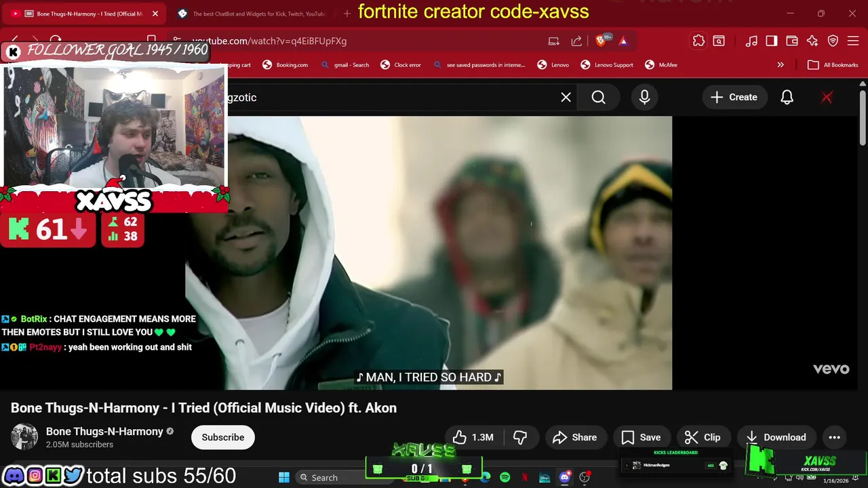Open Booking.com bookmark
The height and width of the screenshot is (488, 868).
pos(285,65)
